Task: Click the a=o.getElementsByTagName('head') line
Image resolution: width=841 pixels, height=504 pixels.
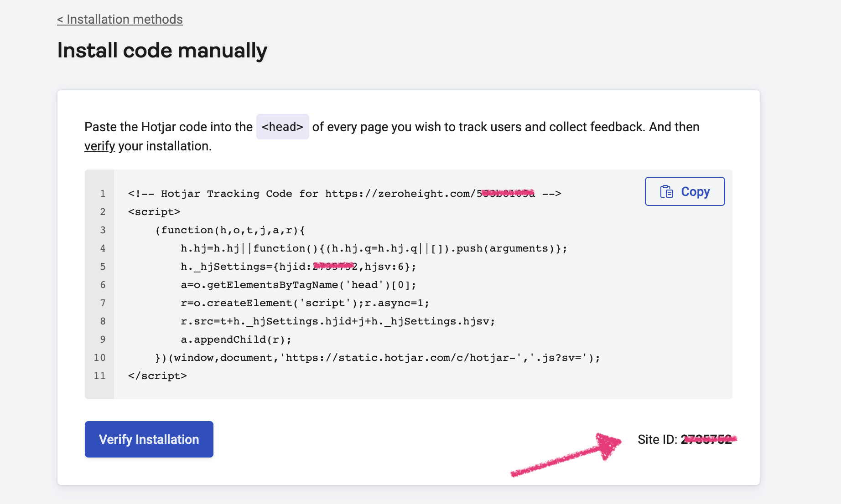Action: 298,285
